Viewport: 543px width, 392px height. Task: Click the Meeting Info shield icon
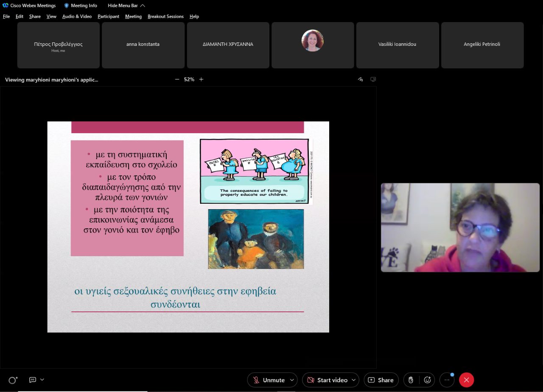[x=67, y=6]
